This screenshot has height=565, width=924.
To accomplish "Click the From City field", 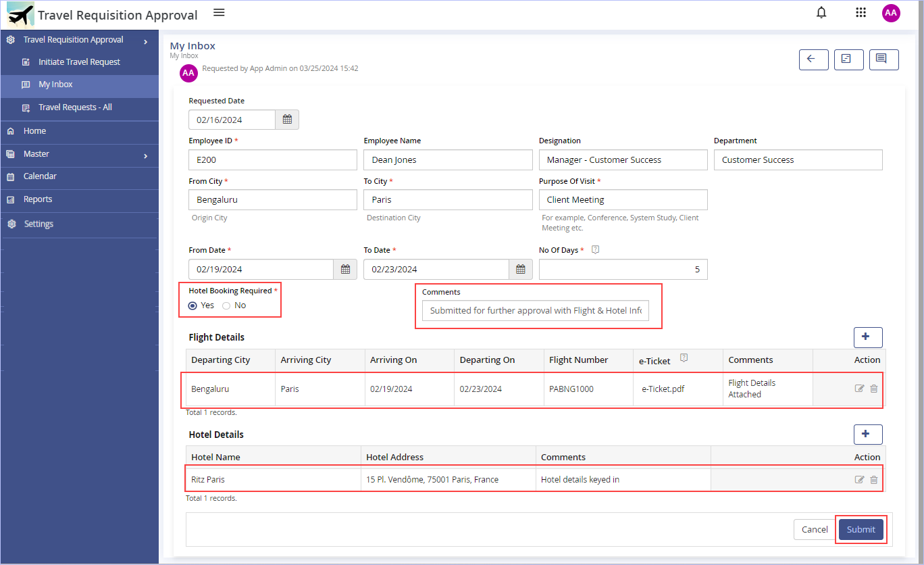I will tap(273, 200).
